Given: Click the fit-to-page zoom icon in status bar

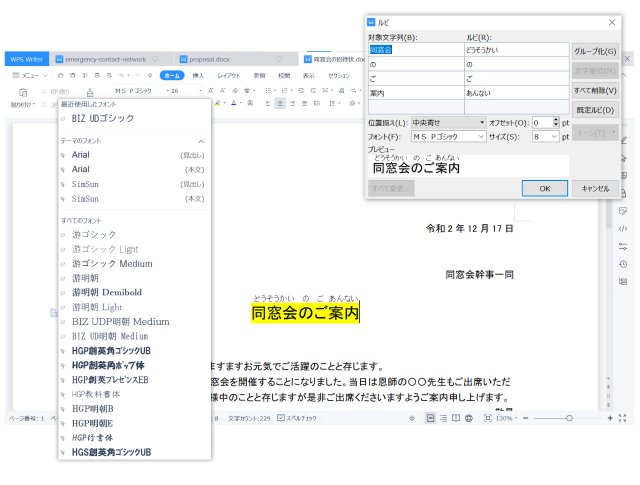Looking at the screenshot, I should point(487,418).
